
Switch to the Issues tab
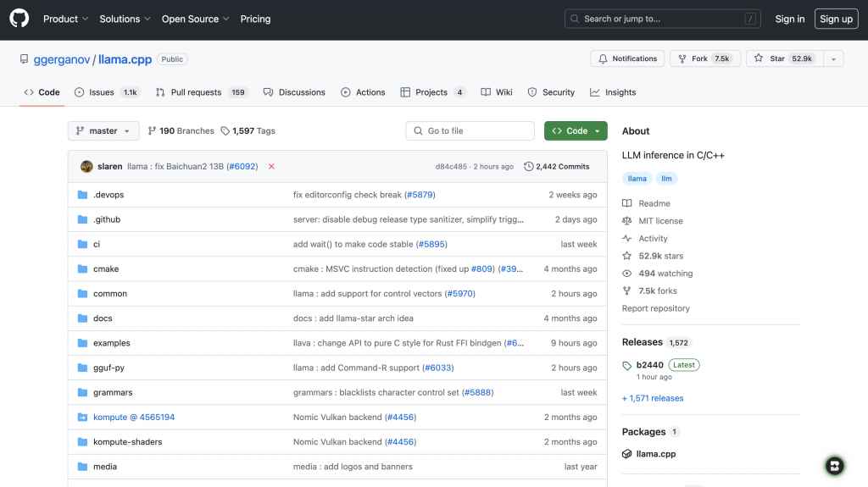point(107,92)
